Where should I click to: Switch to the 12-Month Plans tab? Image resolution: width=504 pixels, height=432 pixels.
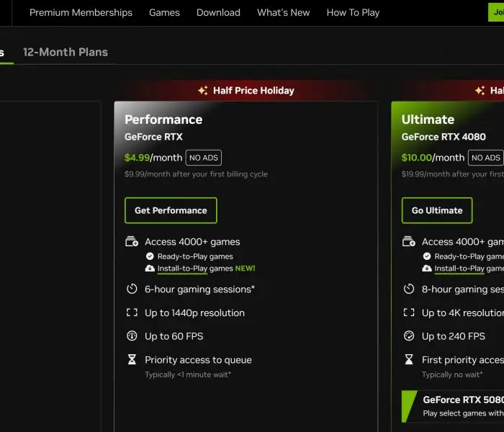pyautogui.click(x=66, y=52)
